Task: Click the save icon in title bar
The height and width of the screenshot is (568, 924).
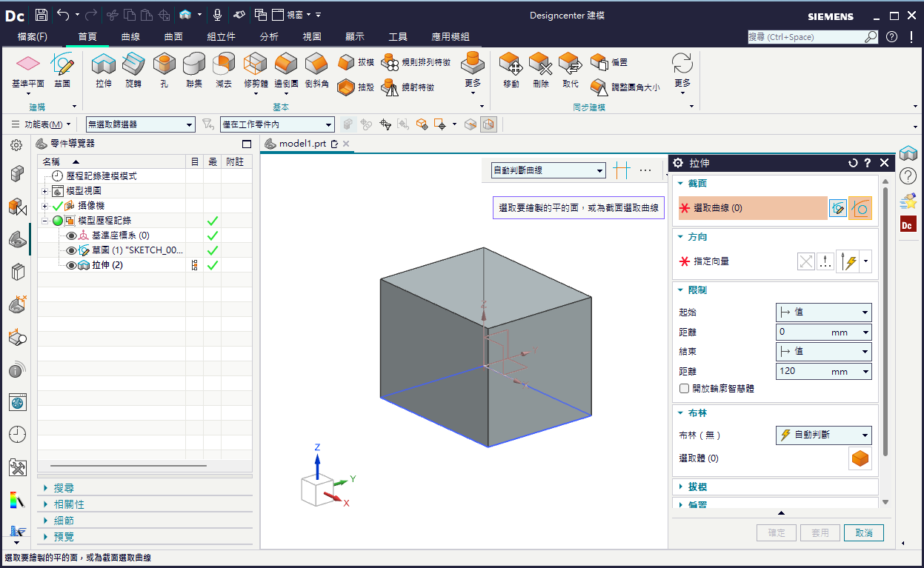Action: pyautogui.click(x=41, y=15)
